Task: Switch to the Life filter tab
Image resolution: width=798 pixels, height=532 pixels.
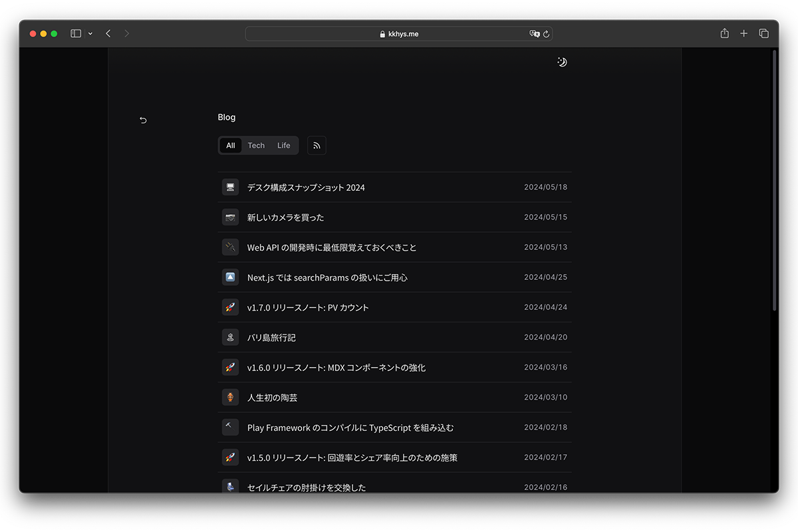Action: (283, 145)
